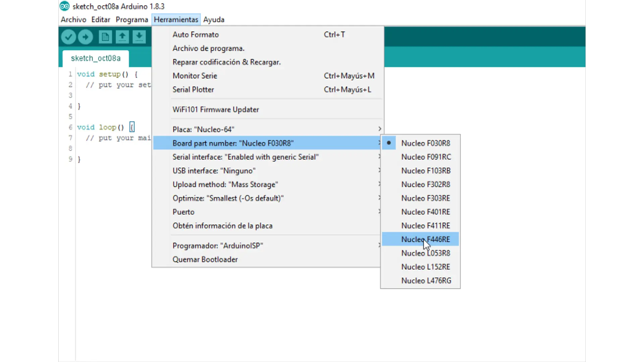The width and height of the screenshot is (644, 362).
Task: Open the Archivo menu
Action: pos(73,19)
